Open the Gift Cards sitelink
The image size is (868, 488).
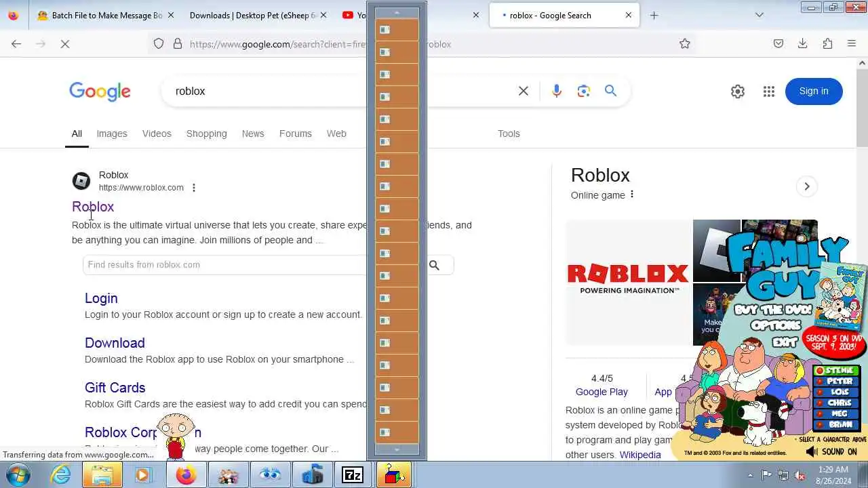115,388
